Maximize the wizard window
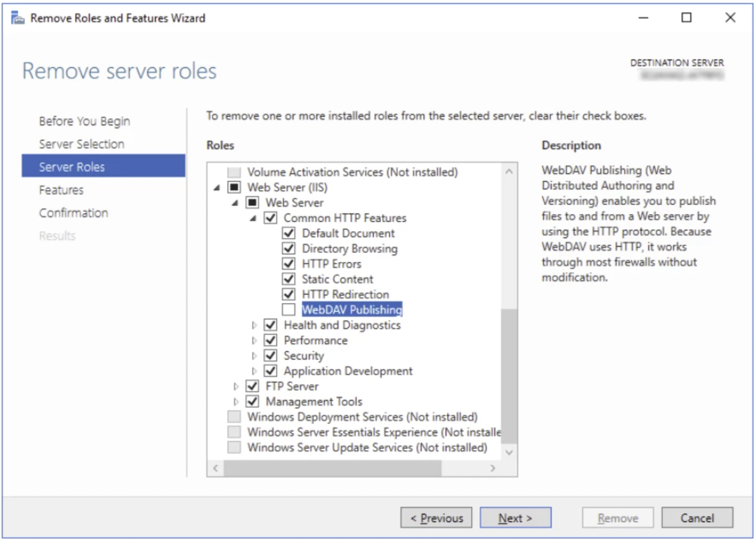This screenshot has width=756, height=544. tap(686, 18)
